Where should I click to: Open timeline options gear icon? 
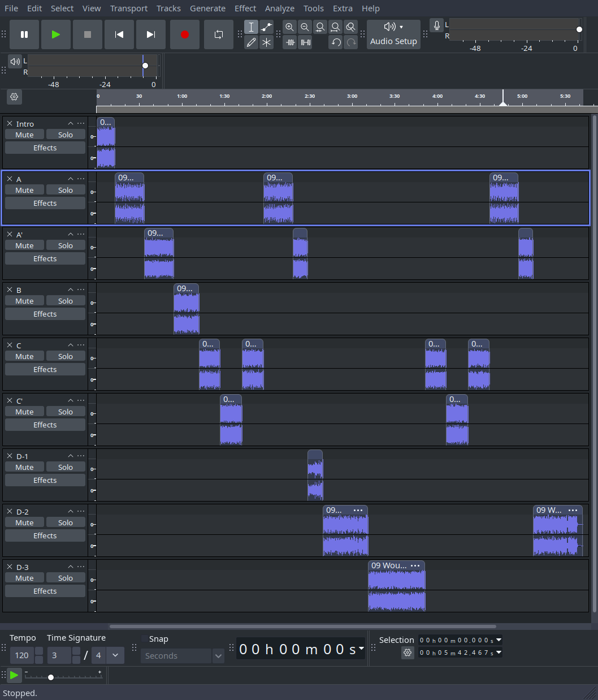click(x=14, y=97)
